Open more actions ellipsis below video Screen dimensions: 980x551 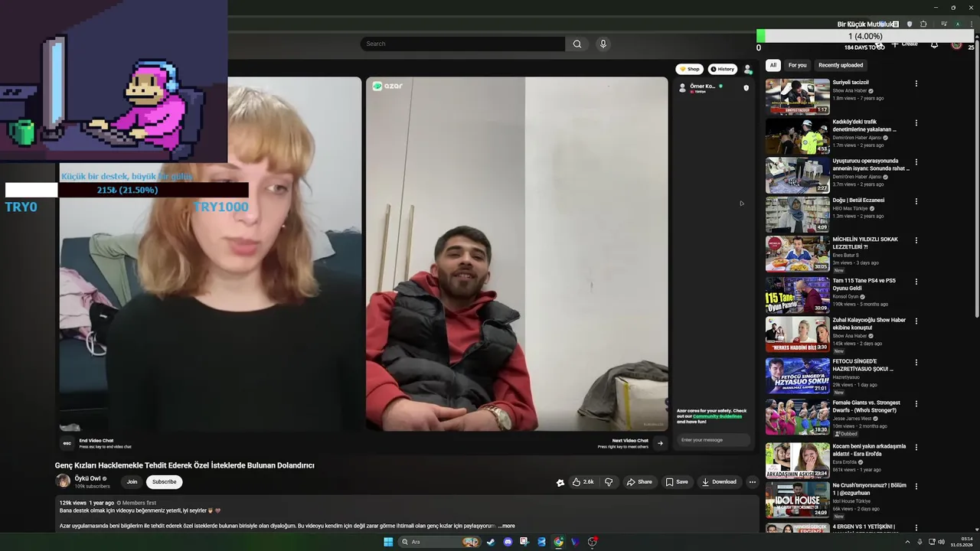(x=753, y=482)
